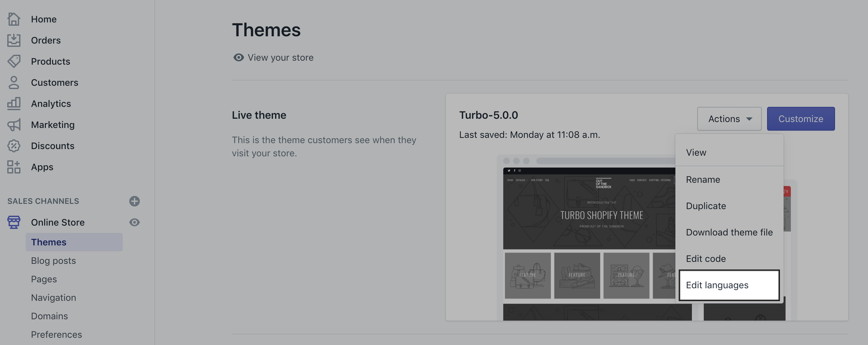Select the Customers person icon
The height and width of the screenshot is (345, 868).
coord(14,82)
